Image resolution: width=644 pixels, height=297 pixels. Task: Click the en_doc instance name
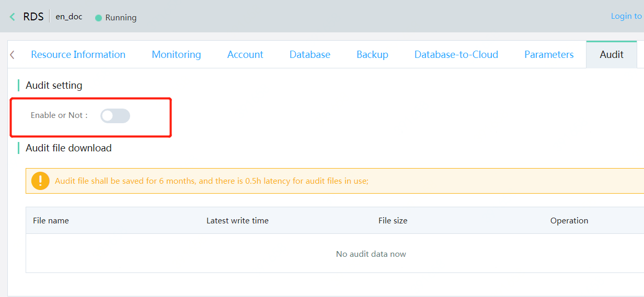tap(69, 17)
